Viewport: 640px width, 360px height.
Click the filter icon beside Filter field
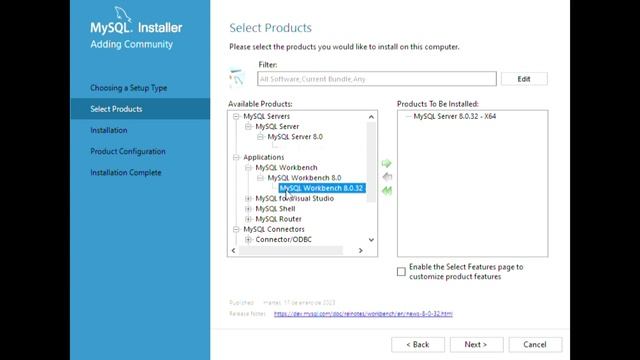[237, 78]
